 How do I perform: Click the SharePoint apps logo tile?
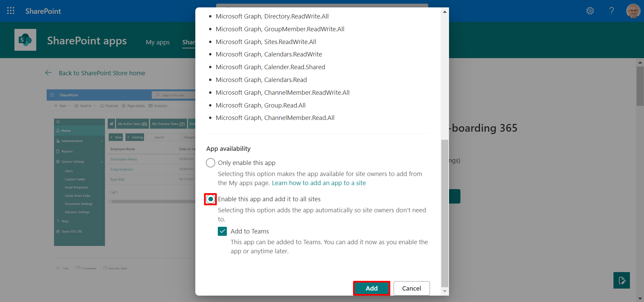click(x=25, y=40)
